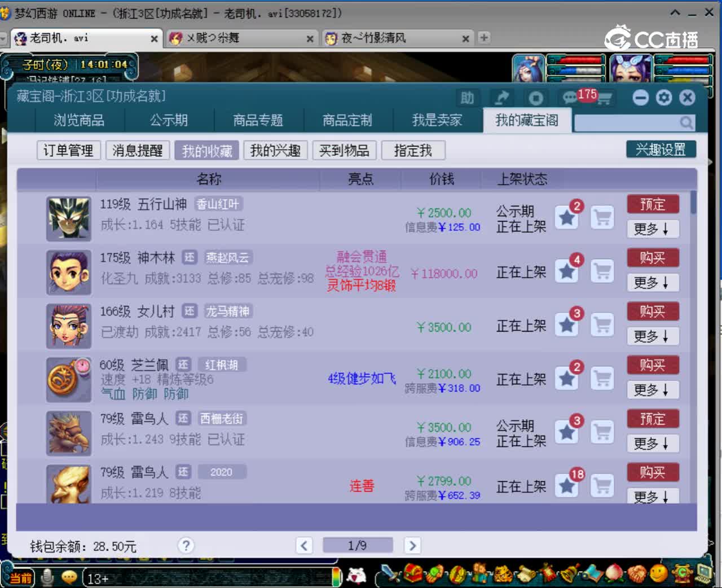
Task: Open messages bubble with 175 badge
Action: pos(570,98)
